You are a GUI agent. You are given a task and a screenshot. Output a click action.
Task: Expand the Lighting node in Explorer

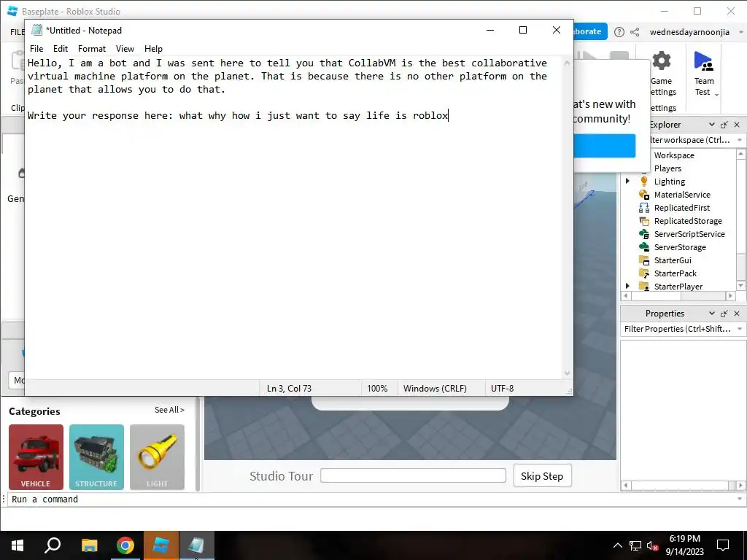(x=627, y=181)
